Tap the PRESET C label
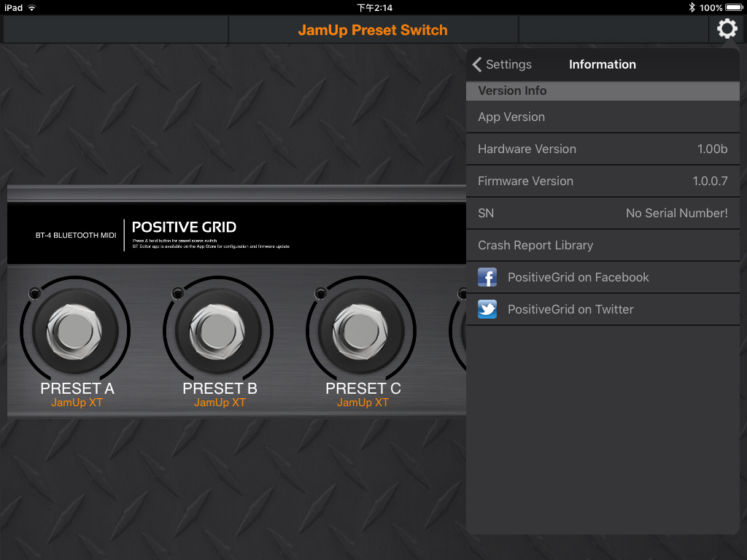Image resolution: width=747 pixels, height=560 pixels. [x=363, y=388]
